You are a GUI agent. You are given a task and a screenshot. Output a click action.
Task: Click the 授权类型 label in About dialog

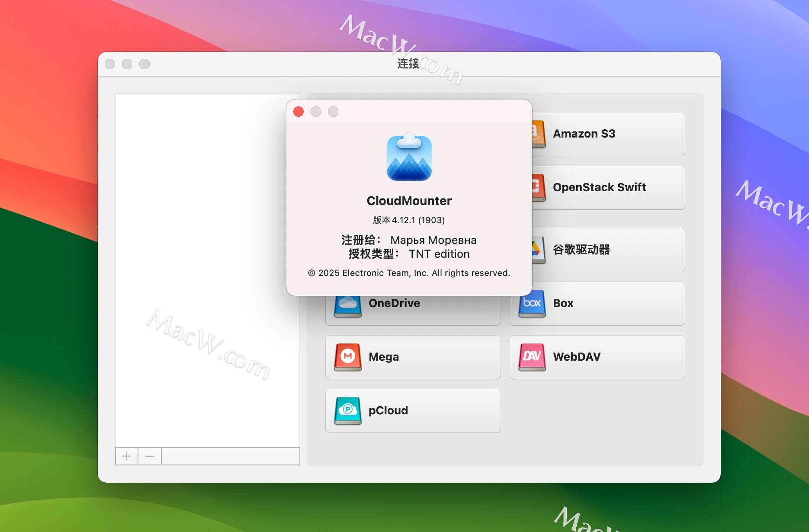click(x=374, y=254)
